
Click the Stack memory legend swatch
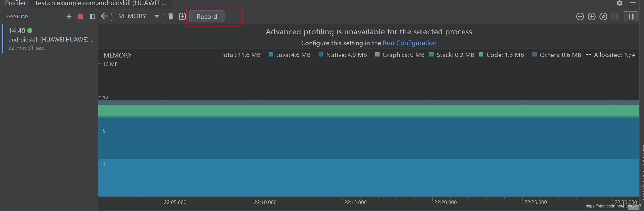431,54
